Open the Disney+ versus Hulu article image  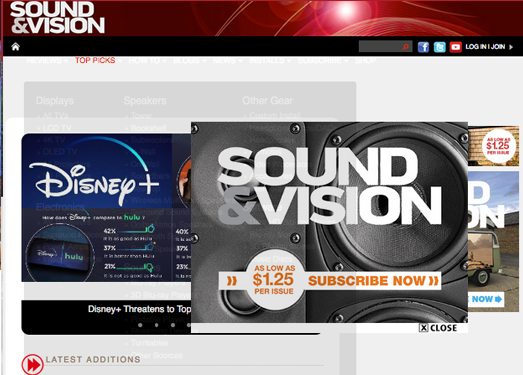[x=106, y=208]
